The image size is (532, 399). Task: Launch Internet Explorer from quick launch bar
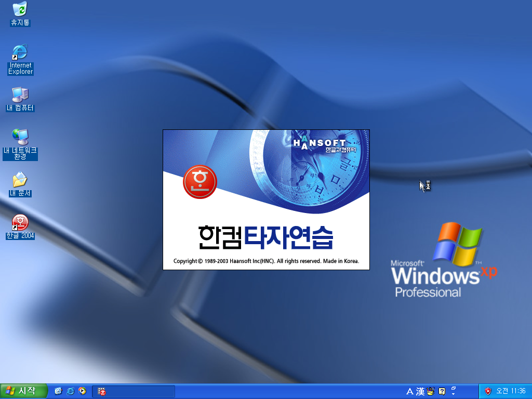[70, 391]
